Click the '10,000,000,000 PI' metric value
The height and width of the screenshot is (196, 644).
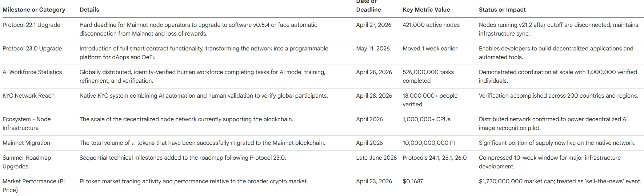(428, 143)
